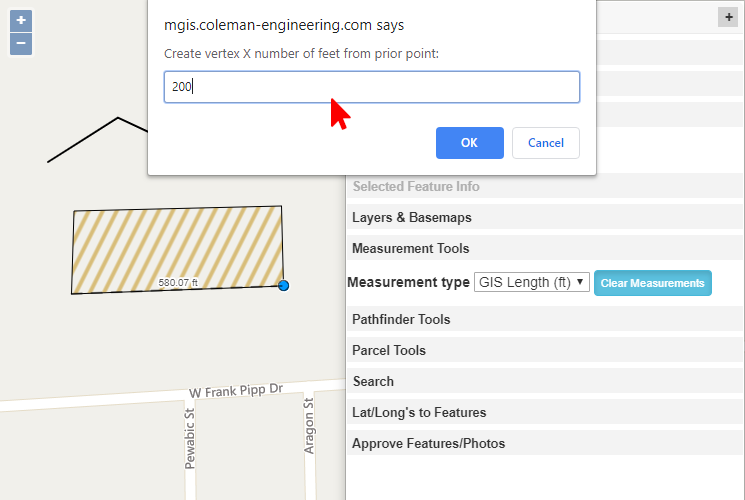Zoom out on the map
This screenshot has width=745, height=500.
tap(21, 44)
